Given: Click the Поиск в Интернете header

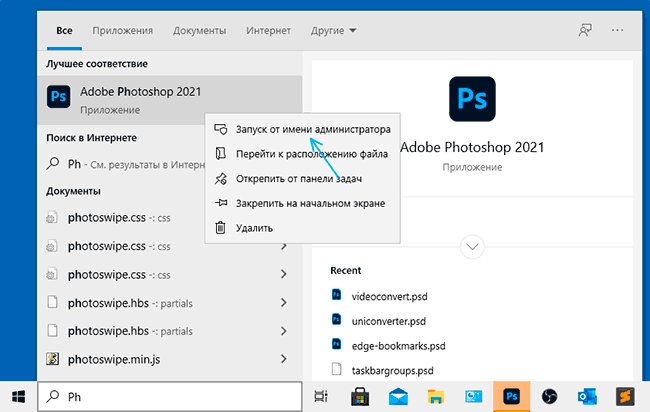Looking at the screenshot, I should [x=92, y=138].
